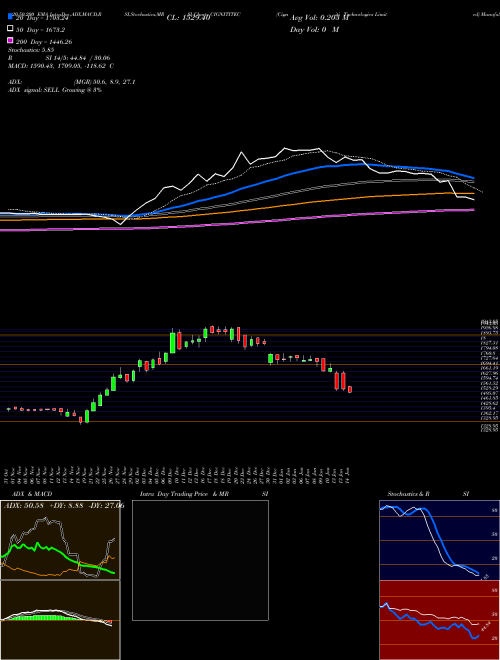Screen dimensions: 500x660
Task: Click the 1827.31 price axis label
Action: click(x=490, y=343)
